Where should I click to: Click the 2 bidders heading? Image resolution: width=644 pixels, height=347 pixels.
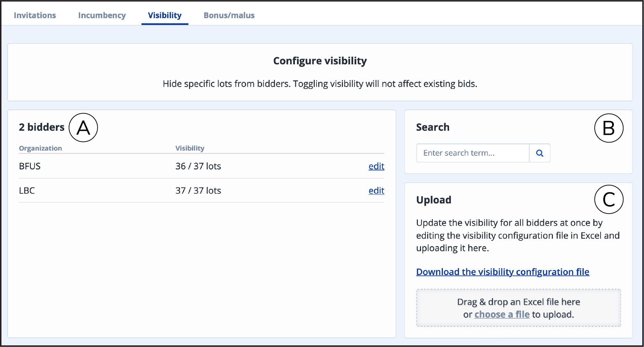click(41, 127)
